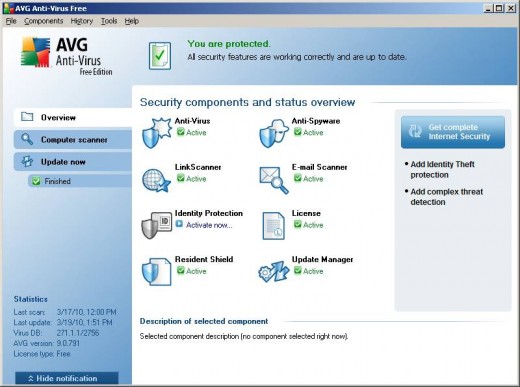Open the Identity Protection ID shield icon
The height and width of the screenshot is (387, 520).
(x=156, y=225)
